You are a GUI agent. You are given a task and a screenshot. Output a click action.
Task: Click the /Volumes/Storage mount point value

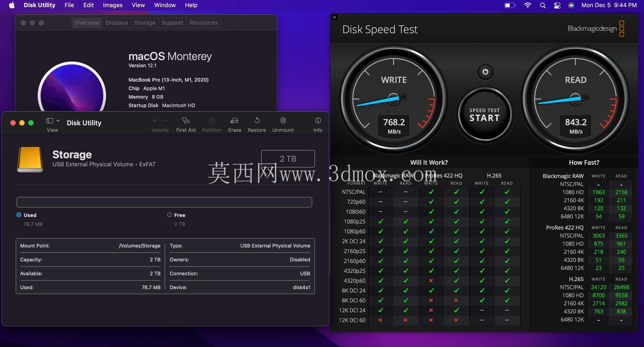(140, 246)
